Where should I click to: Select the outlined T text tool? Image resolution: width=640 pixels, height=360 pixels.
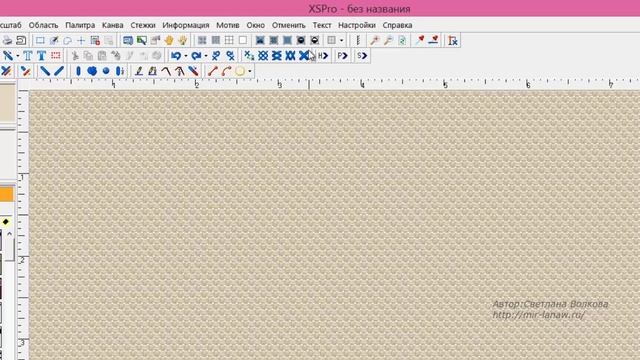click(27, 56)
